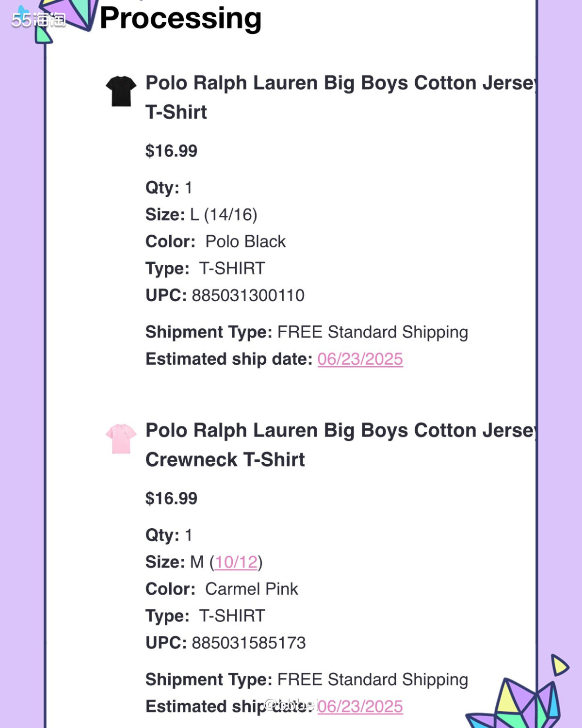Click the crystal decoration icon at bottom right
The height and width of the screenshot is (728, 582).
click(x=514, y=703)
